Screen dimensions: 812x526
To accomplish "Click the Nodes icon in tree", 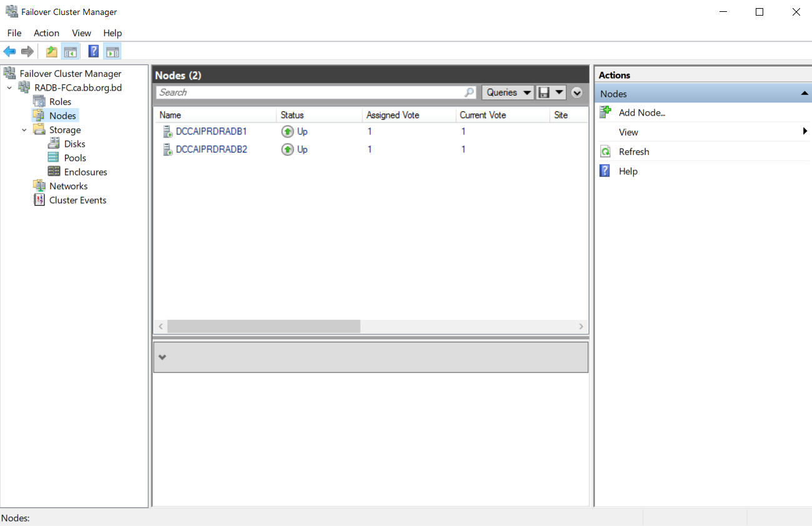I will (x=39, y=116).
